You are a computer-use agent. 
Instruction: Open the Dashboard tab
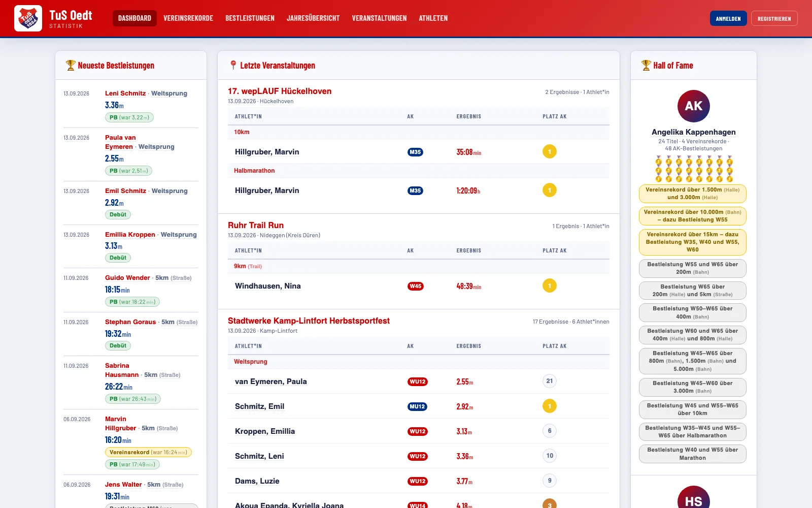click(134, 18)
